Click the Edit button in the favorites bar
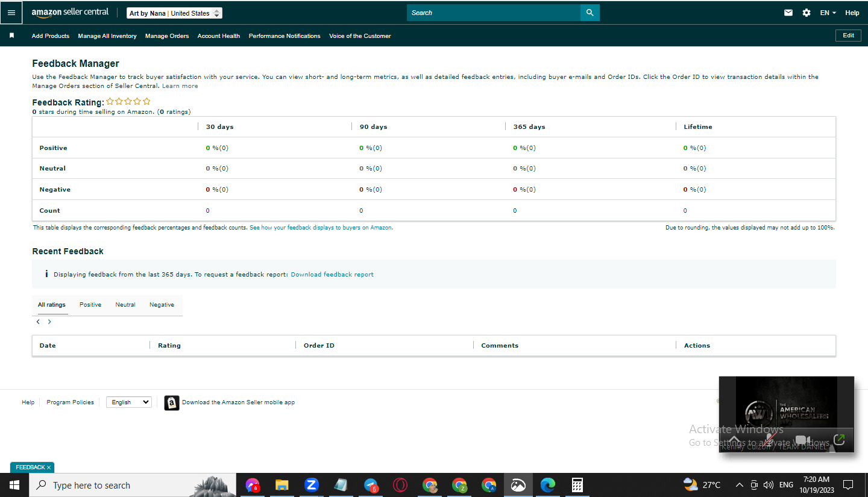 (x=848, y=36)
